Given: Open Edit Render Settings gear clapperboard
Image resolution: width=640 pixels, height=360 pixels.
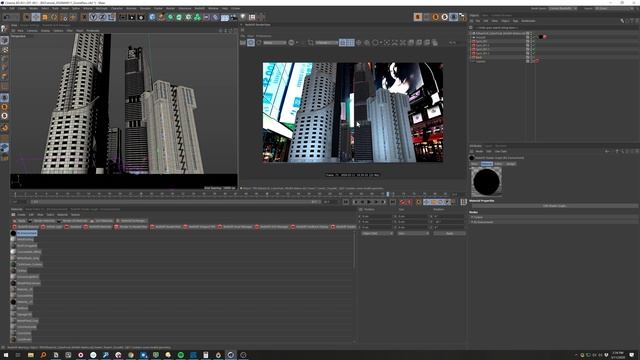Looking at the screenshot, I should point(141,17).
